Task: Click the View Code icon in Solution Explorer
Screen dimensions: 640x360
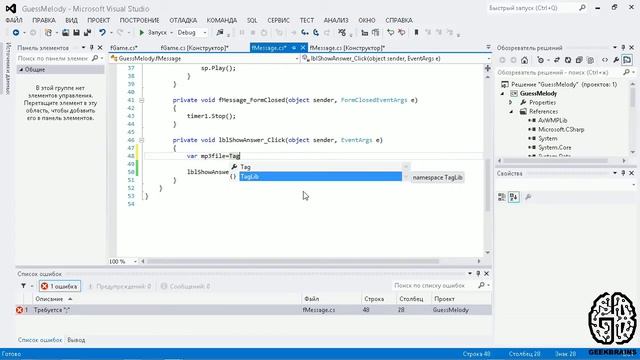Action: coord(605,60)
